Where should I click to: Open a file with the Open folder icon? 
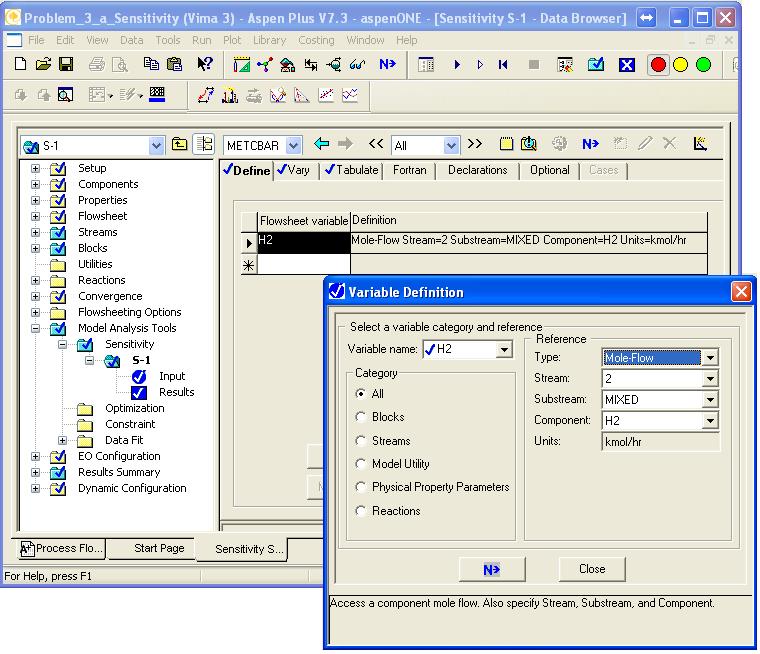pos(43,64)
